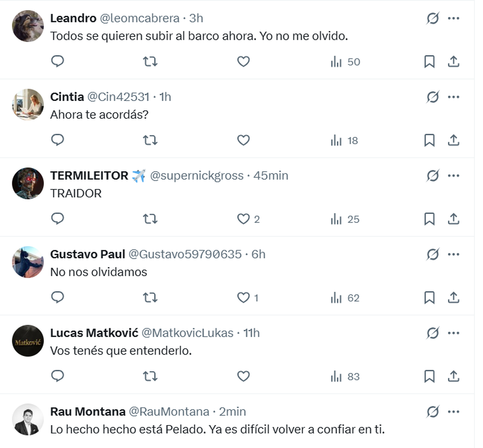483x448 pixels.
Task: Retweet Gustavo Paul's 'No nos olvidamos' post
Action: tap(150, 297)
